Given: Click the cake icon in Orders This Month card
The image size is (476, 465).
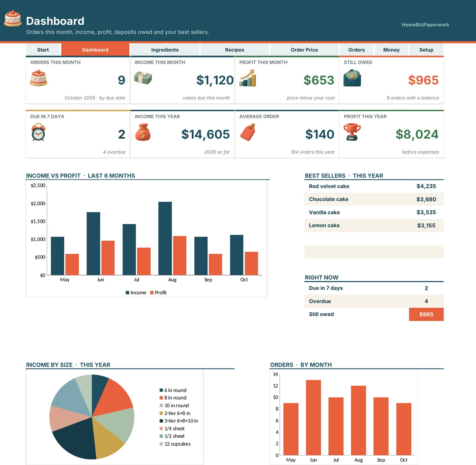Looking at the screenshot, I should click(38, 78).
